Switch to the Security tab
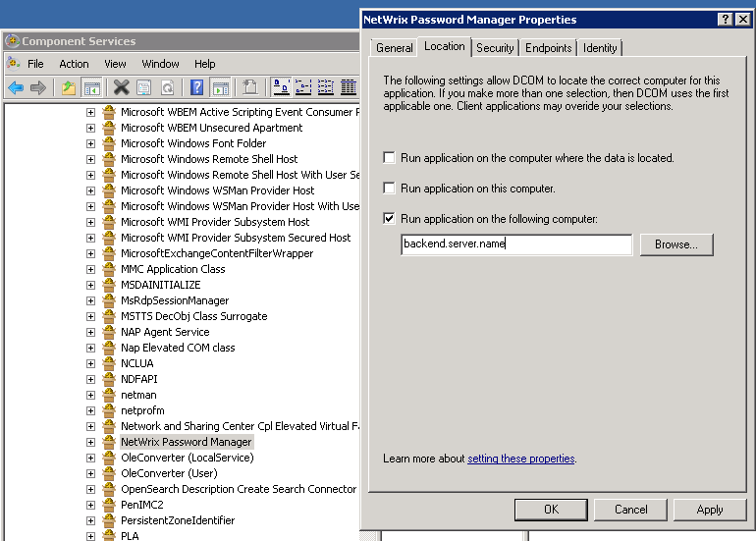756x541 pixels. 495,47
